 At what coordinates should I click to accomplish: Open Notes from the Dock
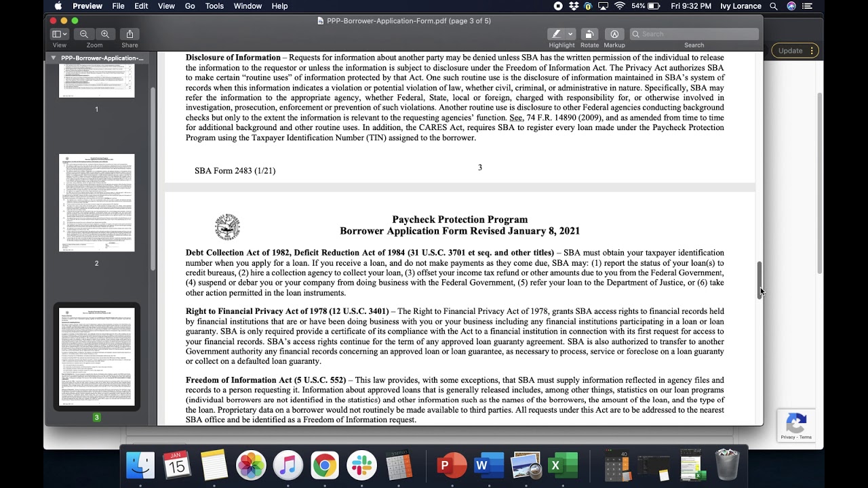[214, 466]
